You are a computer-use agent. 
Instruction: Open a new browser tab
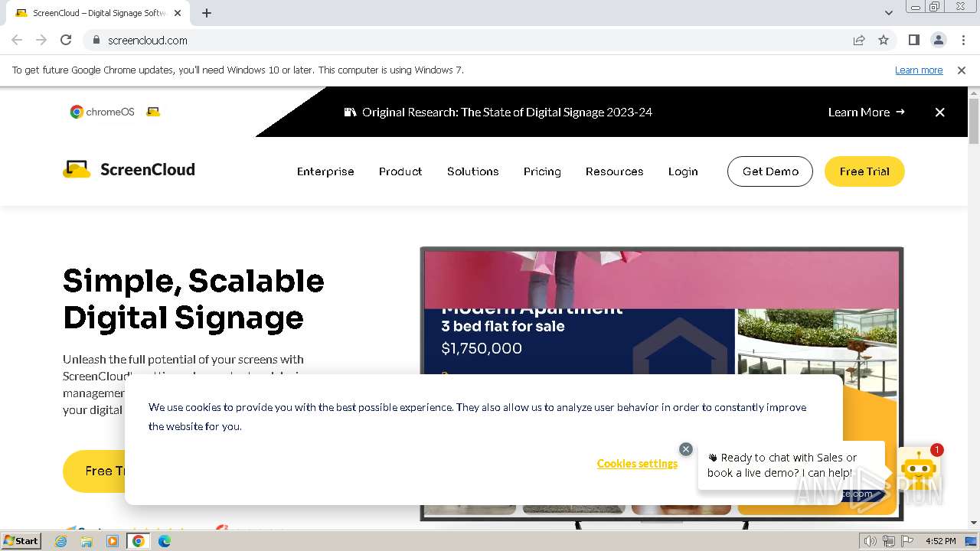click(207, 13)
